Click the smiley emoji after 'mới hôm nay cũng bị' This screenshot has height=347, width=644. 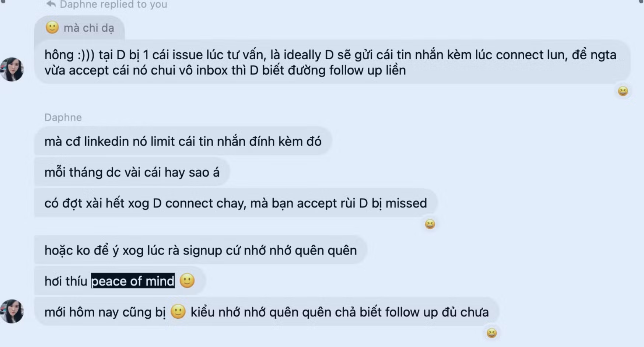tap(178, 312)
